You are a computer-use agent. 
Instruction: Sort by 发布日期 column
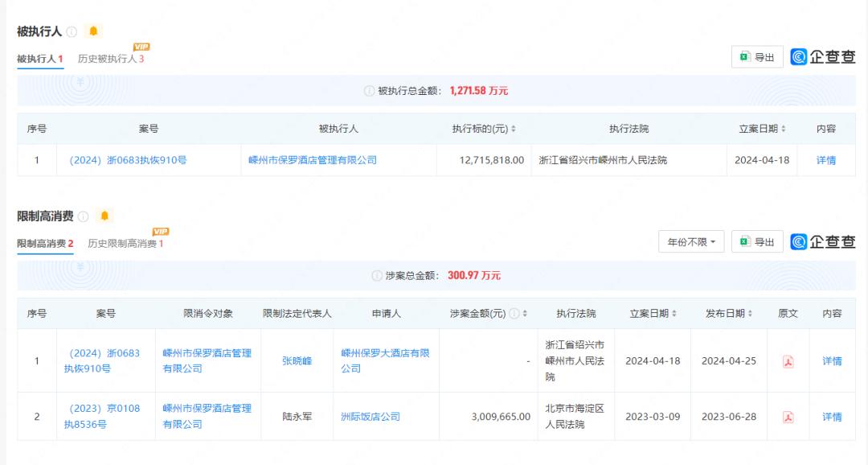(750, 314)
